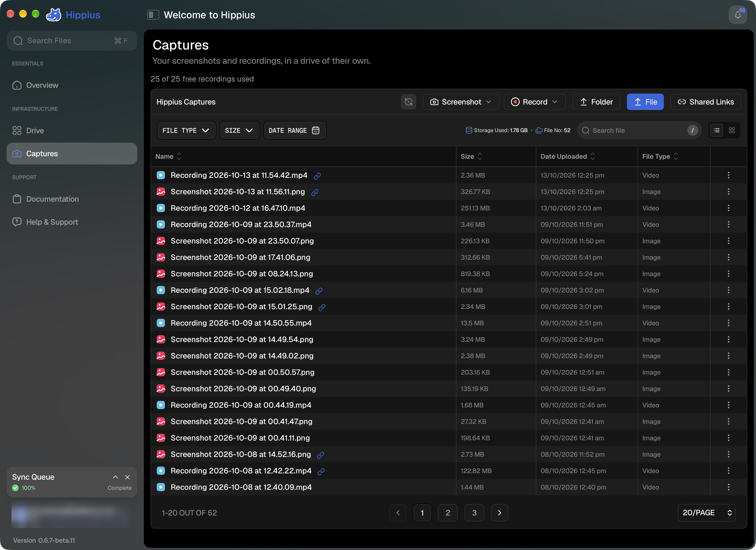Click the blue File upload button
Viewport: 756px width, 550px height.
[645, 102]
